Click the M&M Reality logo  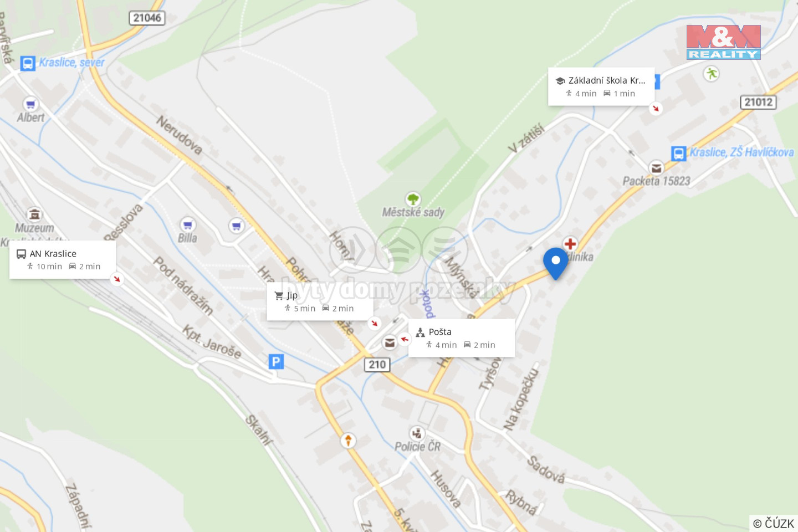[x=724, y=42]
